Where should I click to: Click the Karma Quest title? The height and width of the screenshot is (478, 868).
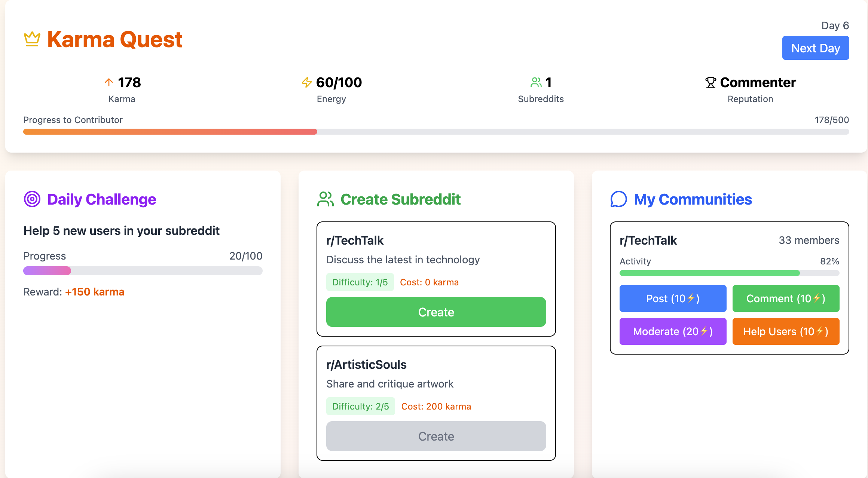pos(114,39)
